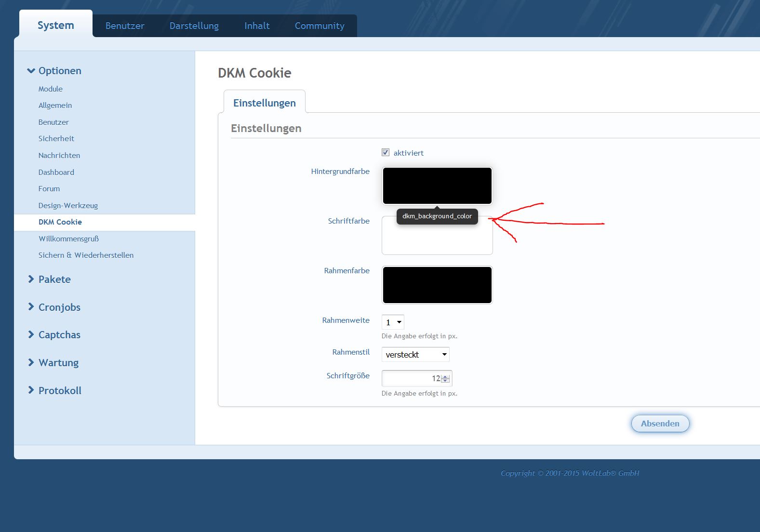Open the Rahmenweite dropdown

click(x=393, y=322)
